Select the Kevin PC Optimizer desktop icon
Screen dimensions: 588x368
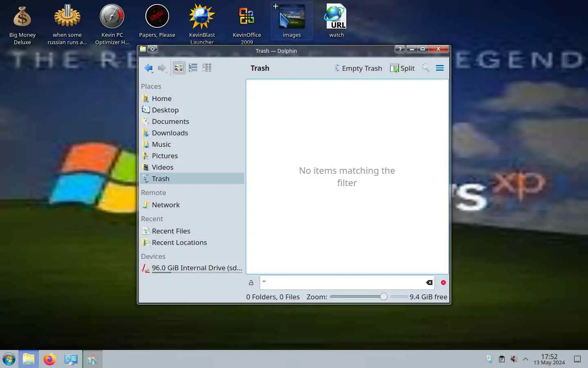(112, 24)
